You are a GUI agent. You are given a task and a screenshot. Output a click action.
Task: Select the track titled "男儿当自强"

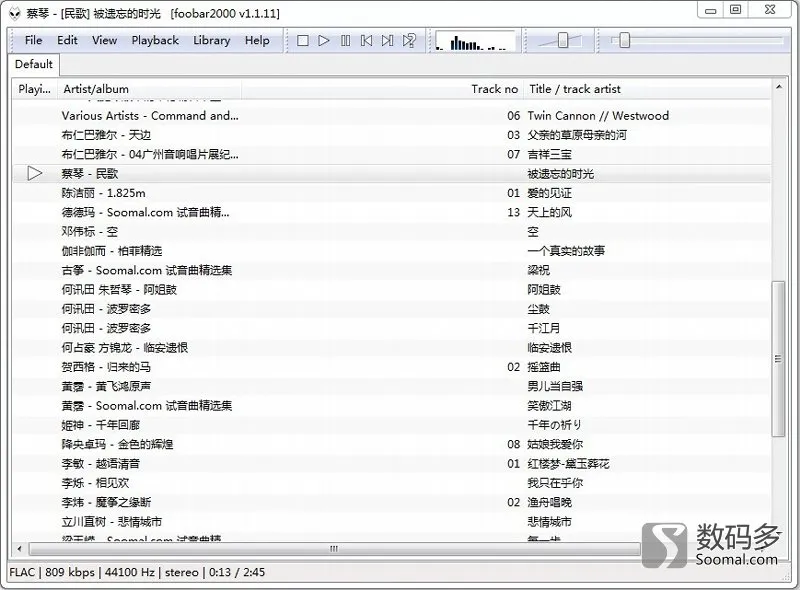point(392,386)
